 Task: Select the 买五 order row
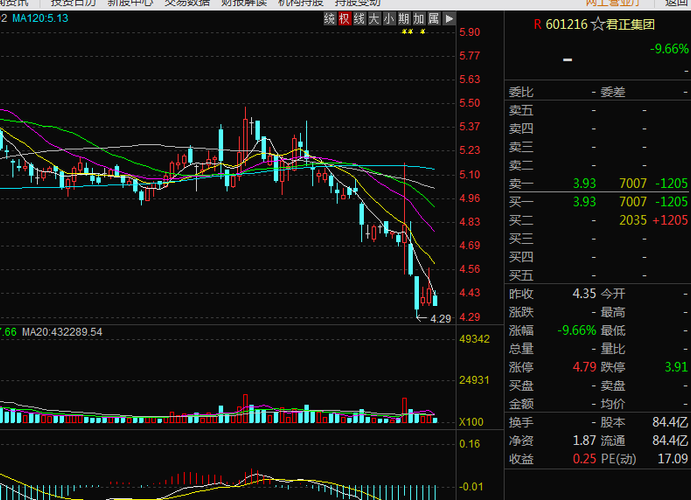tap(598, 275)
